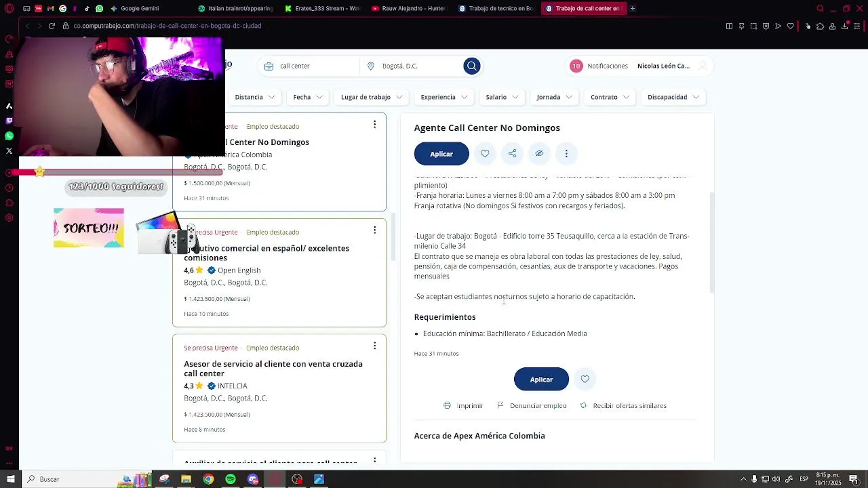Viewport: 868px width, 488px height.
Task: Switch to Erates_333 Stream tab
Action: [x=324, y=9]
